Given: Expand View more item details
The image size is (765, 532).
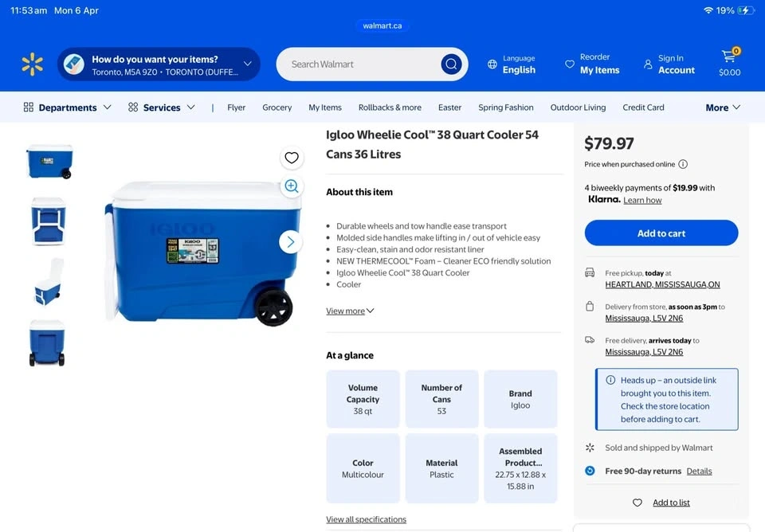Looking at the screenshot, I should click(x=350, y=311).
